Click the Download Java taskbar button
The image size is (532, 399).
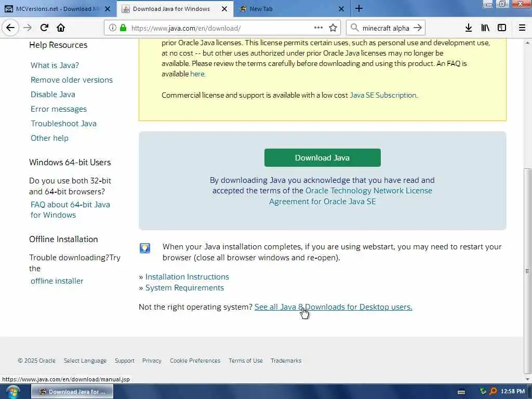72,392
